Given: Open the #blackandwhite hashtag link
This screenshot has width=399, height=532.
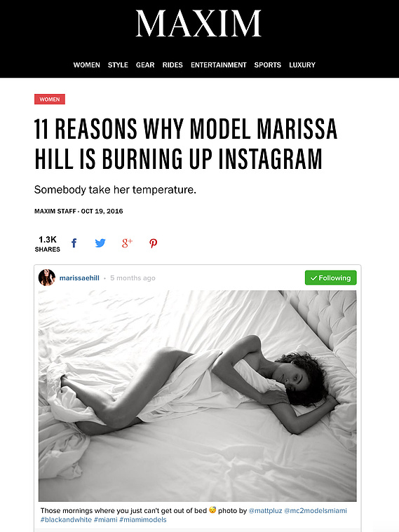Looking at the screenshot, I should (66, 519).
